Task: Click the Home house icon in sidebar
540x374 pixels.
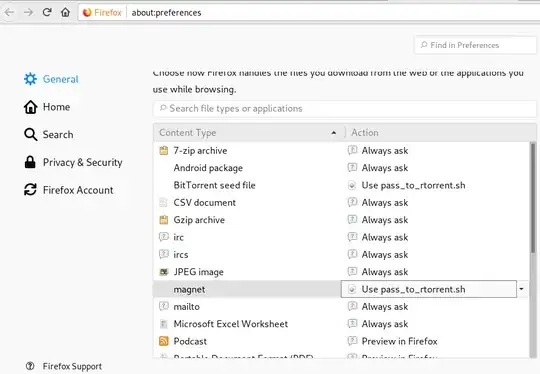Action: coord(30,107)
